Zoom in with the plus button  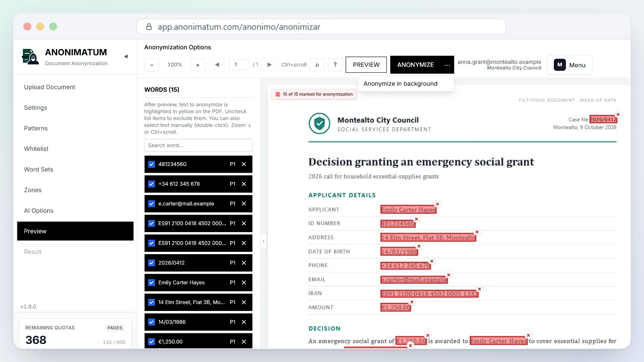pyautogui.click(x=198, y=65)
